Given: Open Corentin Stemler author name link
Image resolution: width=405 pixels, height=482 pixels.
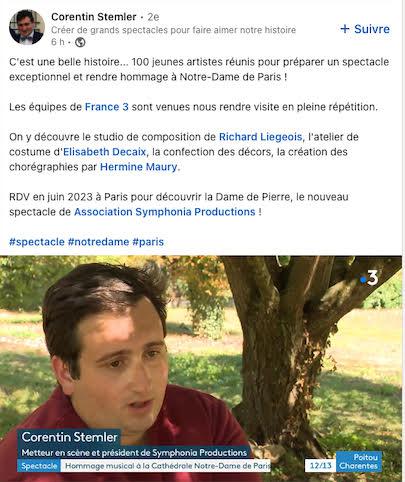Looking at the screenshot, I should tap(94, 17).
